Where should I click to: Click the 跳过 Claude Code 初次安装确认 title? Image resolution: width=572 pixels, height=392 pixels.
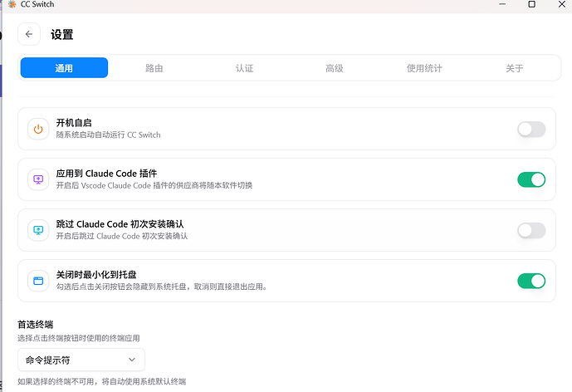(120, 223)
